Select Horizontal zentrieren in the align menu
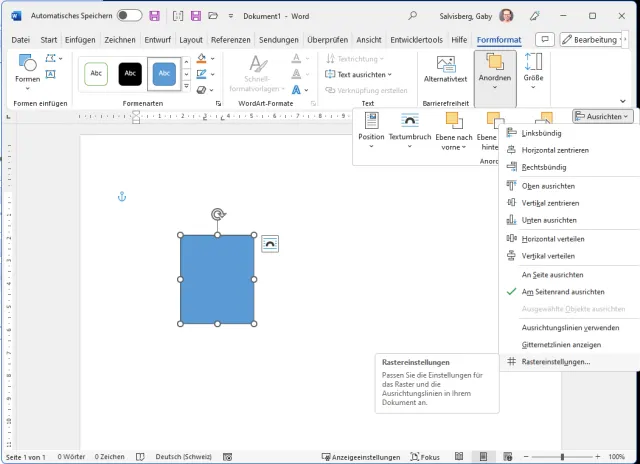 (555, 150)
